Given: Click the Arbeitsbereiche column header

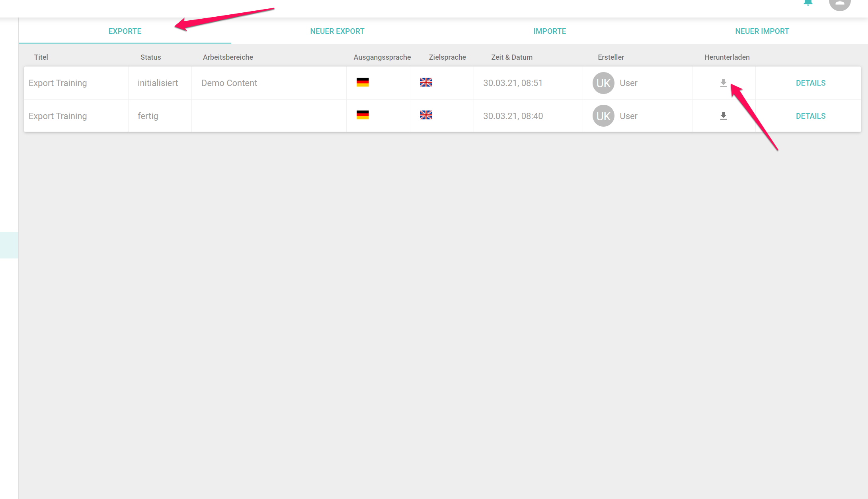Looking at the screenshot, I should click(x=228, y=57).
